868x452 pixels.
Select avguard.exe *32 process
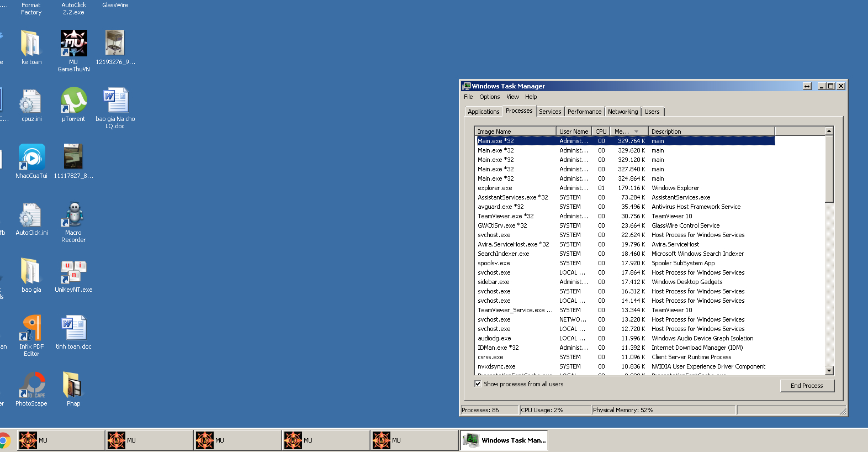pos(626,207)
